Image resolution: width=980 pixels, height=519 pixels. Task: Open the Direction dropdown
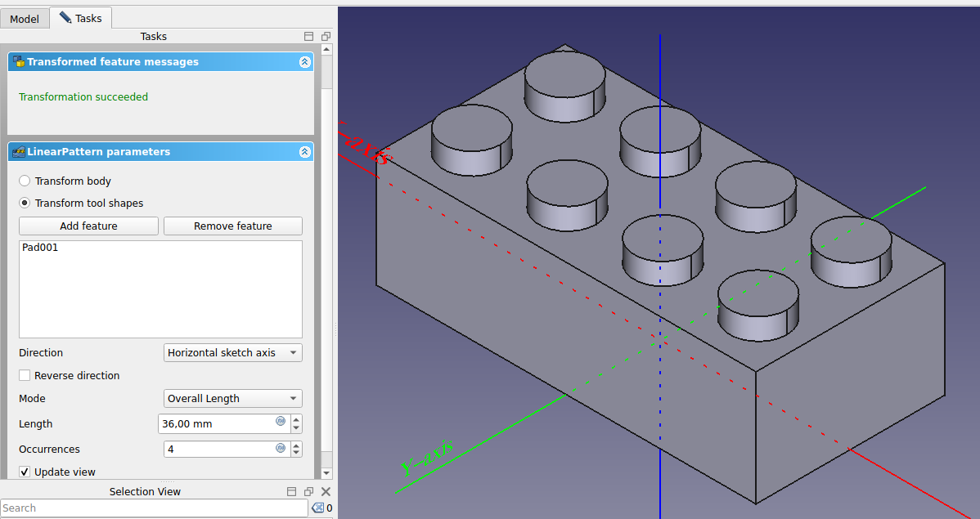232,353
